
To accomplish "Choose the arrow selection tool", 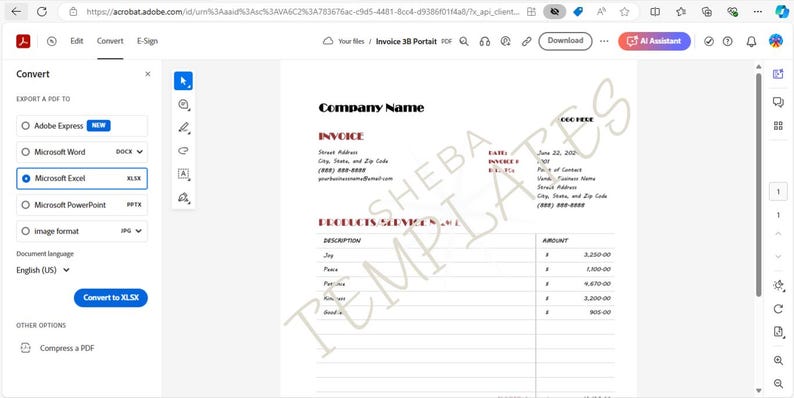I will tap(183, 81).
